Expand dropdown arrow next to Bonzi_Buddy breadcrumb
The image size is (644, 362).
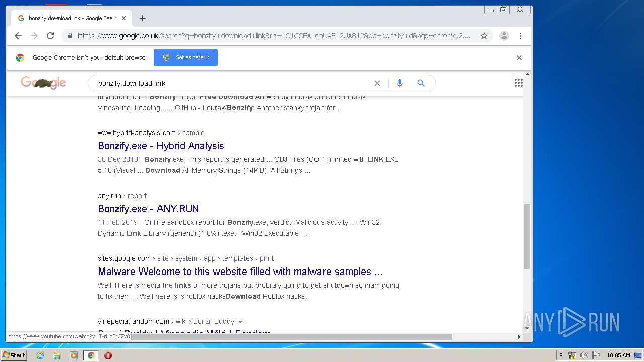point(240,322)
